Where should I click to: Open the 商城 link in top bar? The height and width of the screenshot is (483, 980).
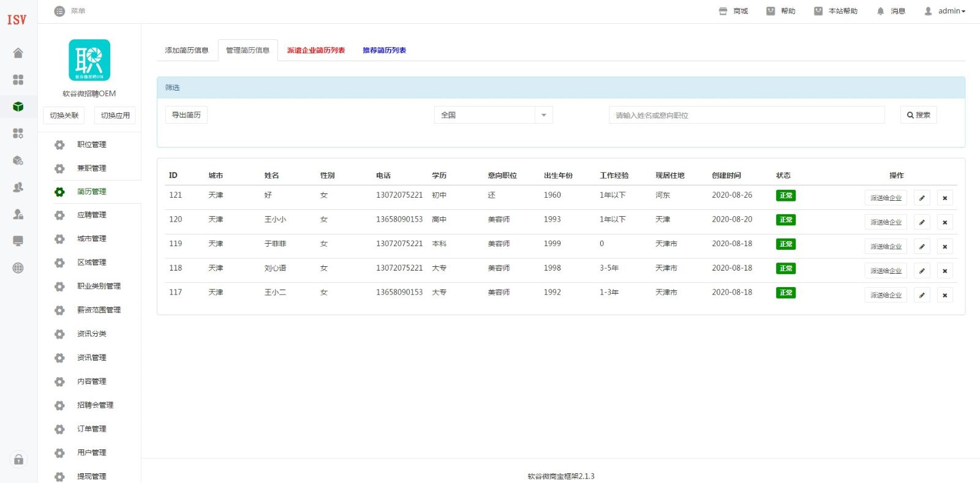pyautogui.click(x=734, y=11)
